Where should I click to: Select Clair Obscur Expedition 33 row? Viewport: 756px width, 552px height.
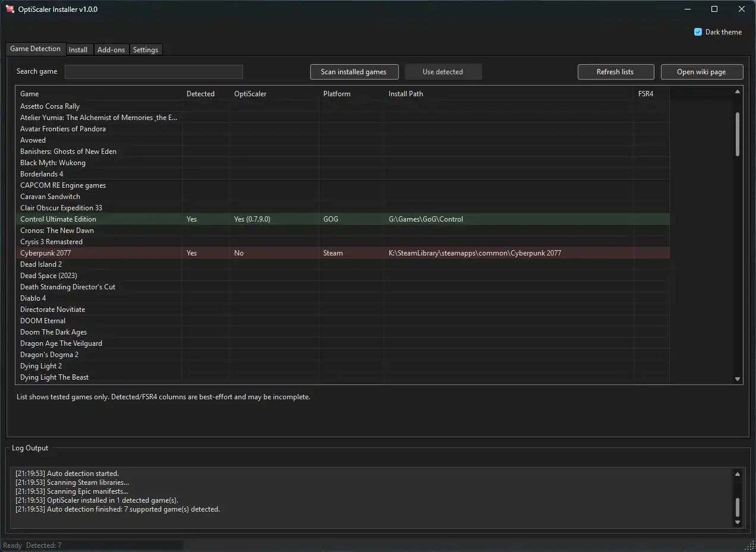[342, 208]
